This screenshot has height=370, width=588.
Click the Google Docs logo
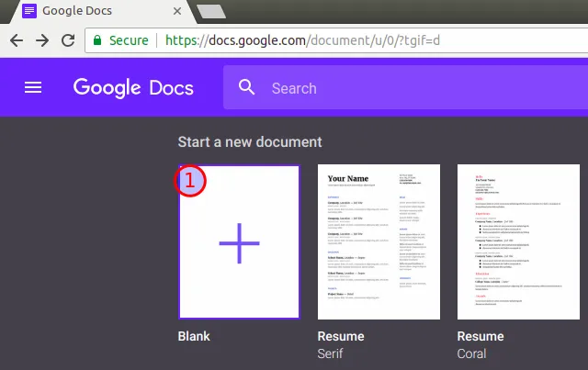(x=133, y=87)
